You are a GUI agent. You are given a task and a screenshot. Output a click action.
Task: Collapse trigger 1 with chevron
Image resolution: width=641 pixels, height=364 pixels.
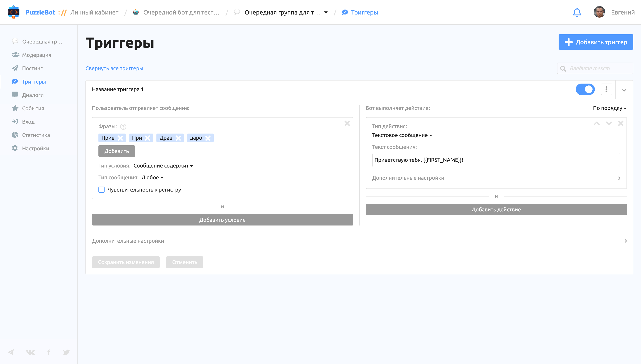(x=624, y=90)
